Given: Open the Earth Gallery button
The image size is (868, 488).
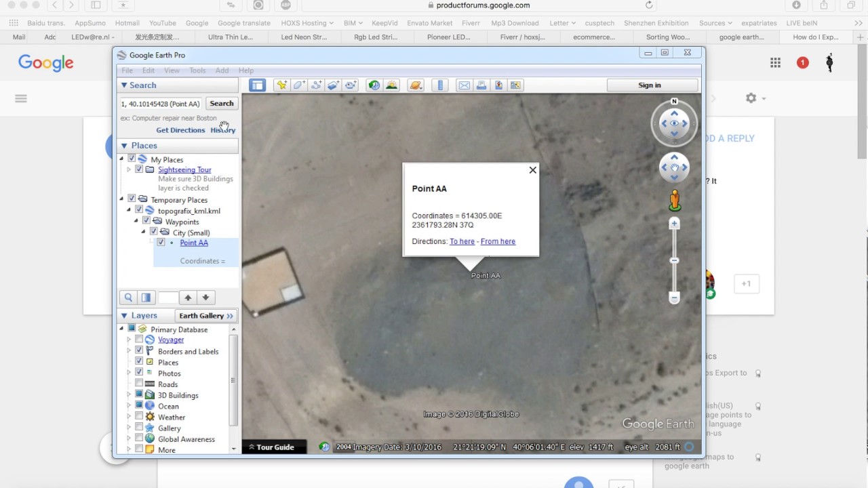Looking at the screenshot, I should (x=206, y=316).
